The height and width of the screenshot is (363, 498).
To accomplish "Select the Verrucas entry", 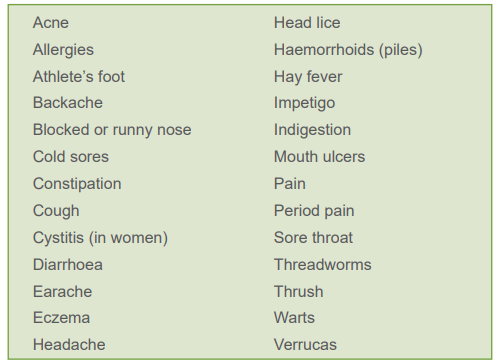I will pos(305,345).
